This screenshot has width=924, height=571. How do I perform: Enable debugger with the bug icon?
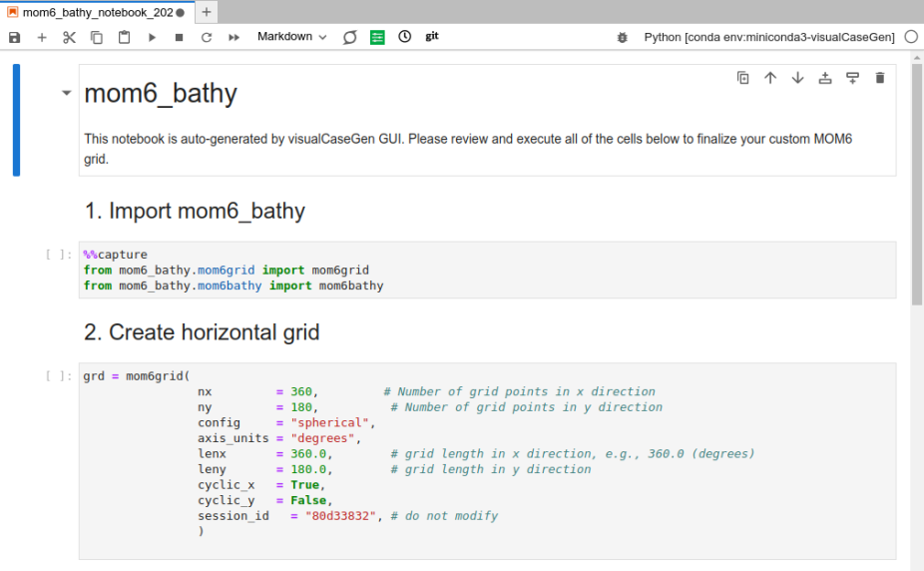[x=623, y=37]
